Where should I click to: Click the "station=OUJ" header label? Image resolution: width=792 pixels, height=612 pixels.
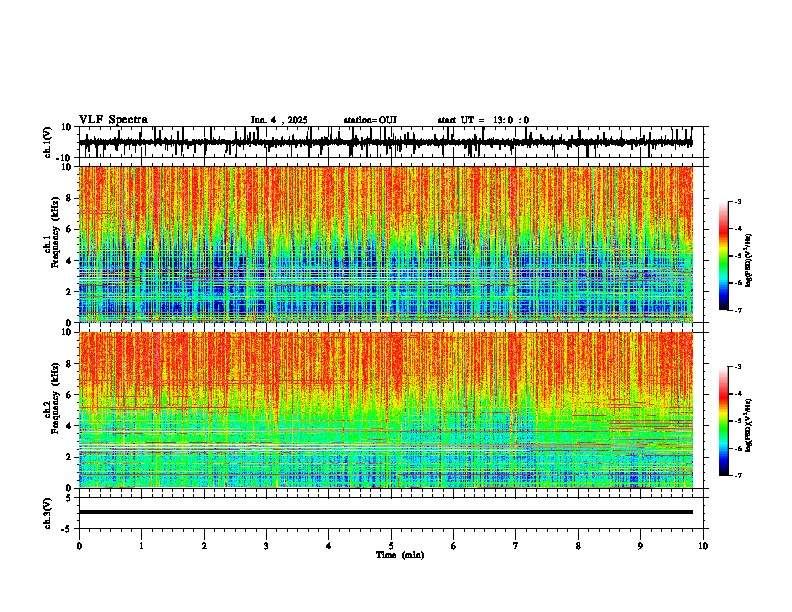pyautogui.click(x=370, y=120)
